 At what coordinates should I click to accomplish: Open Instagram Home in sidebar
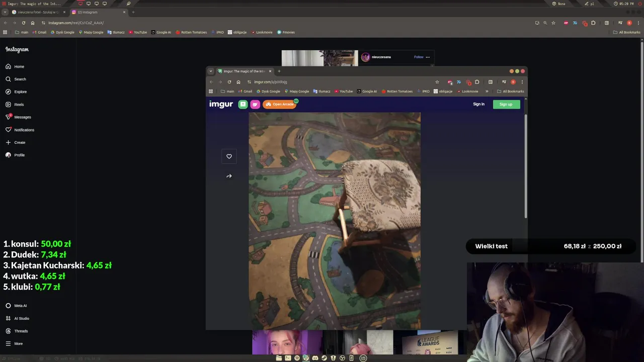pos(15,66)
